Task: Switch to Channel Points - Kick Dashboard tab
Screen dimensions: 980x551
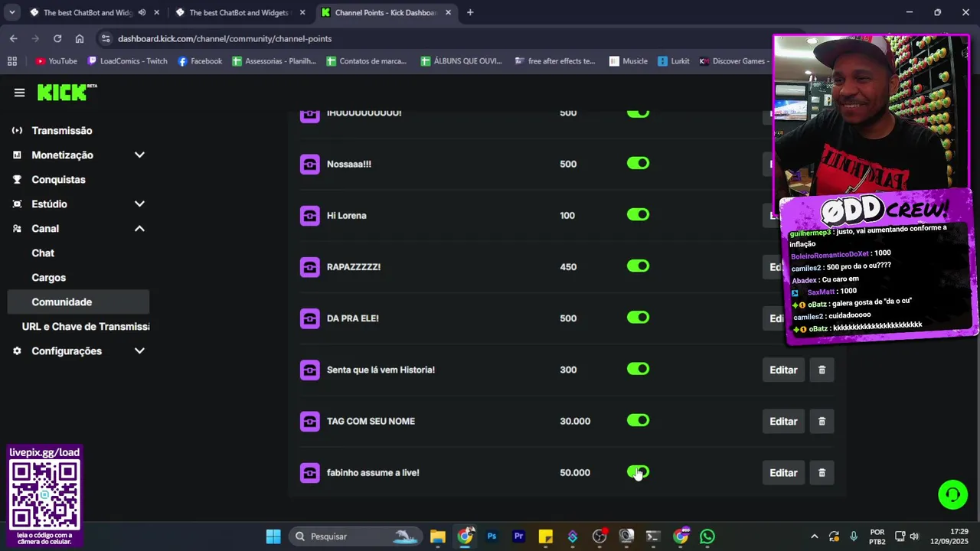Action: pos(385,12)
